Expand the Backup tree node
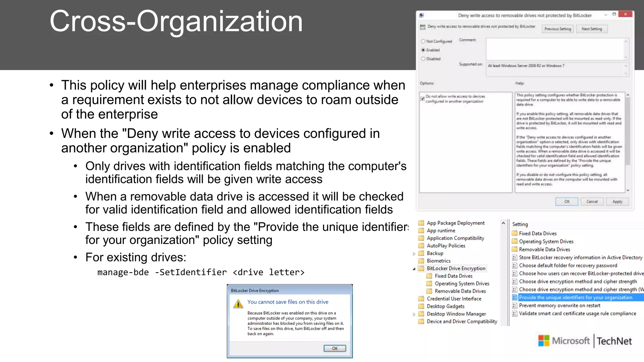The height and width of the screenshot is (362, 644). coord(414,254)
